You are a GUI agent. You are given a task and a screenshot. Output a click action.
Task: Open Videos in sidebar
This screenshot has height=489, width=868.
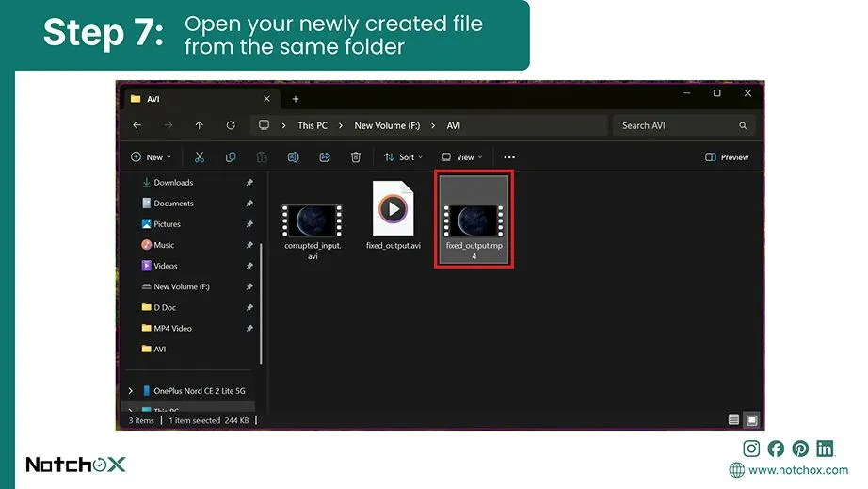tap(159, 266)
